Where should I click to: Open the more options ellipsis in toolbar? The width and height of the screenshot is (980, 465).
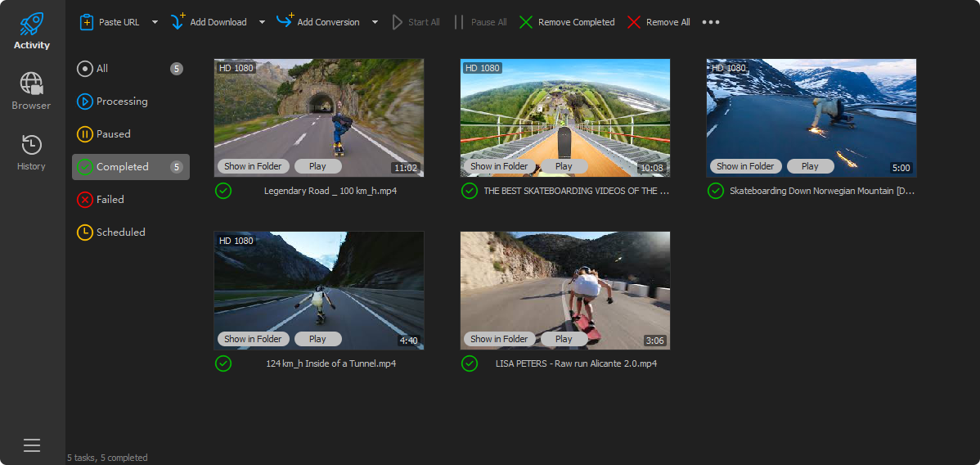click(x=711, y=22)
